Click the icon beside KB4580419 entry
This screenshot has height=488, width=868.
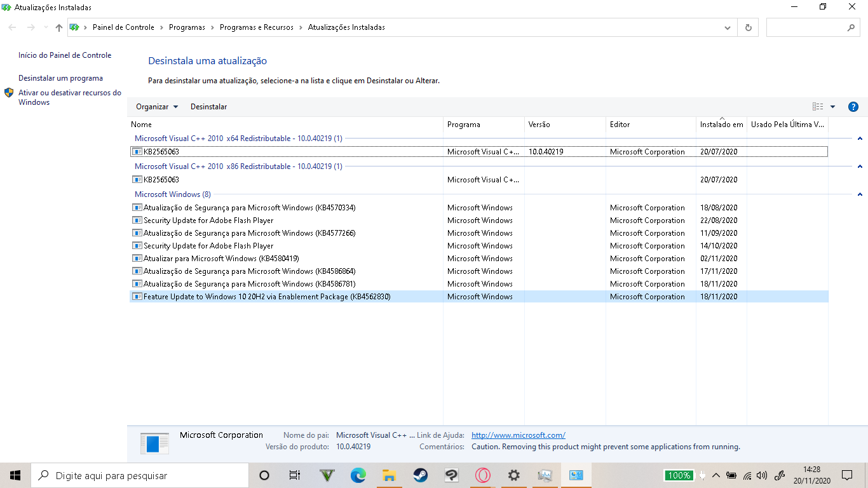click(137, 259)
